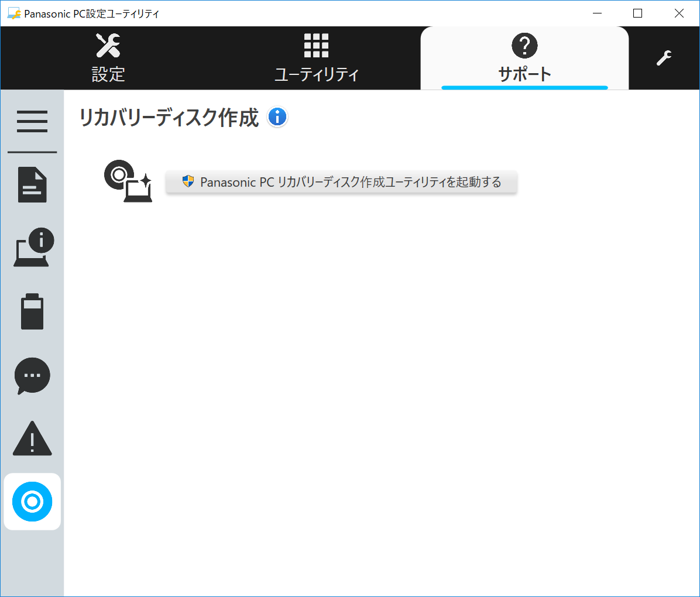Click the リカバリーディスク作成 heading
Viewport: 700px width, 597px height.
click(x=169, y=118)
